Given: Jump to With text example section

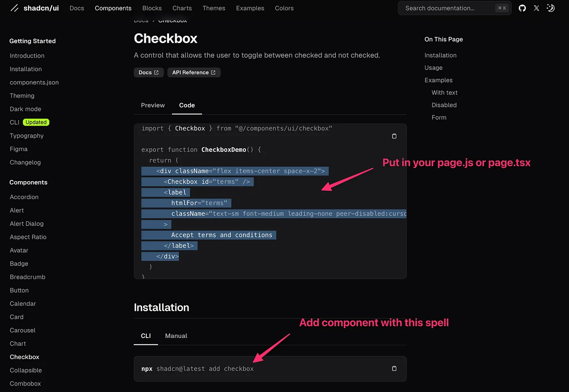Looking at the screenshot, I should [x=445, y=93].
